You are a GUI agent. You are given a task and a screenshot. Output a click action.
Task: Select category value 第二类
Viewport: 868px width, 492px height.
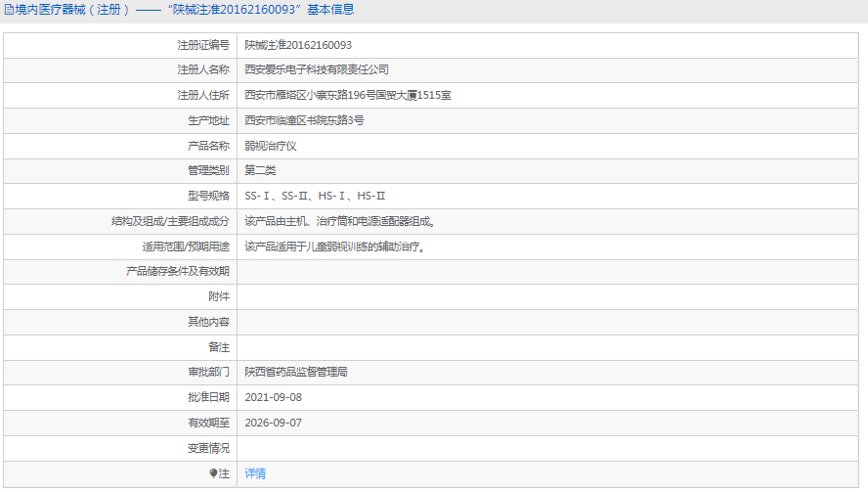(x=260, y=170)
